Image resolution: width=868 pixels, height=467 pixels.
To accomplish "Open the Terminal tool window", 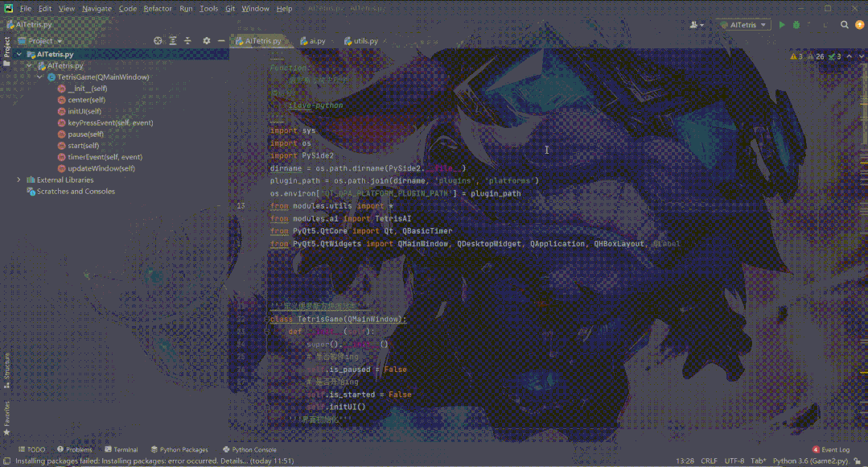I will click(121, 450).
